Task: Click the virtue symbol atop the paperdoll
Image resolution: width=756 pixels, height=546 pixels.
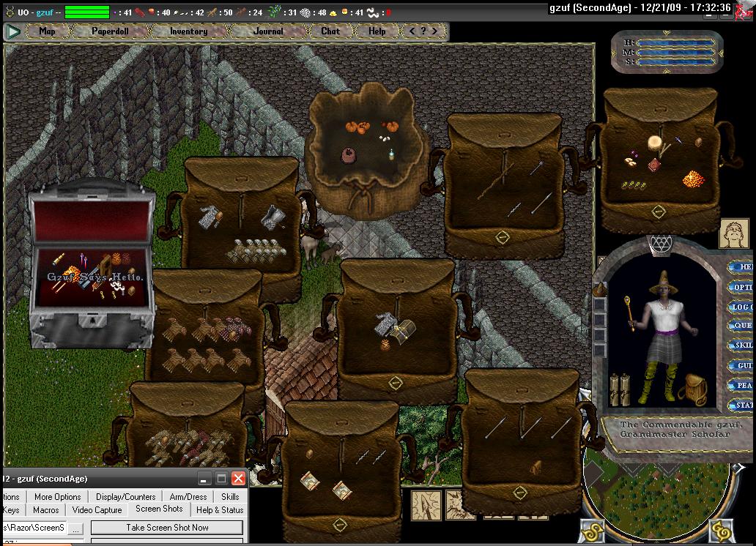Action: [660, 243]
